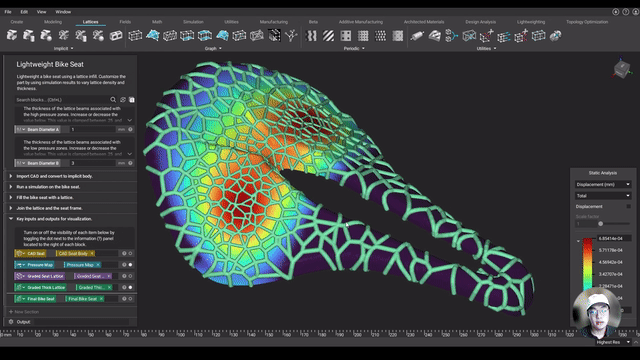The height and width of the screenshot is (360, 640).
Task: Open the View menu
Action: (x=42, y=12)
